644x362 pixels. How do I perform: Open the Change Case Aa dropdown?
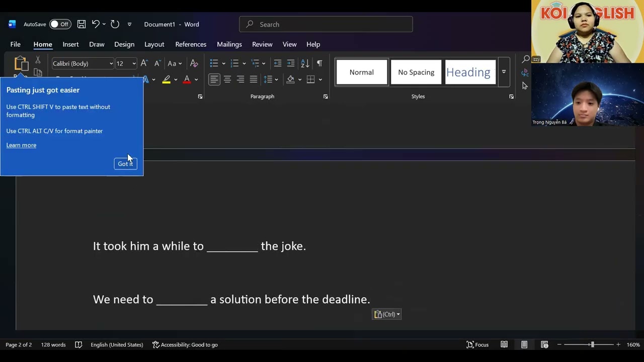pyautogui.click(x=175, y=63)
